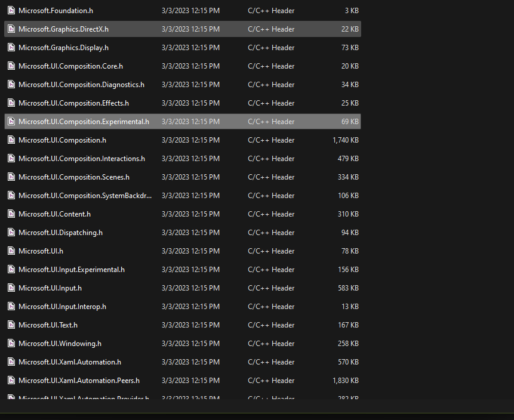Click the 258 KB size value

pyautogui.click(x=348, y=344)
